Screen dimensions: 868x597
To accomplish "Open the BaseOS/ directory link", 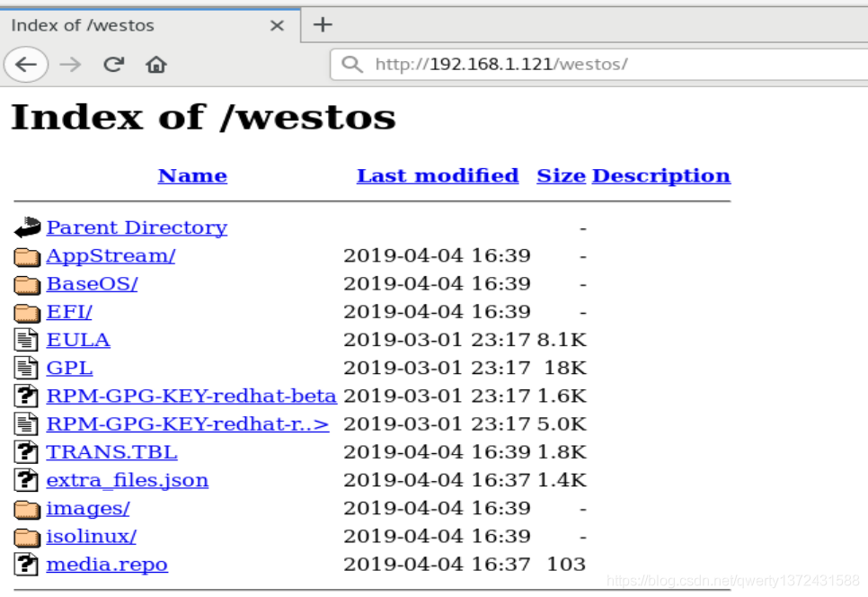I will (92, 283).
